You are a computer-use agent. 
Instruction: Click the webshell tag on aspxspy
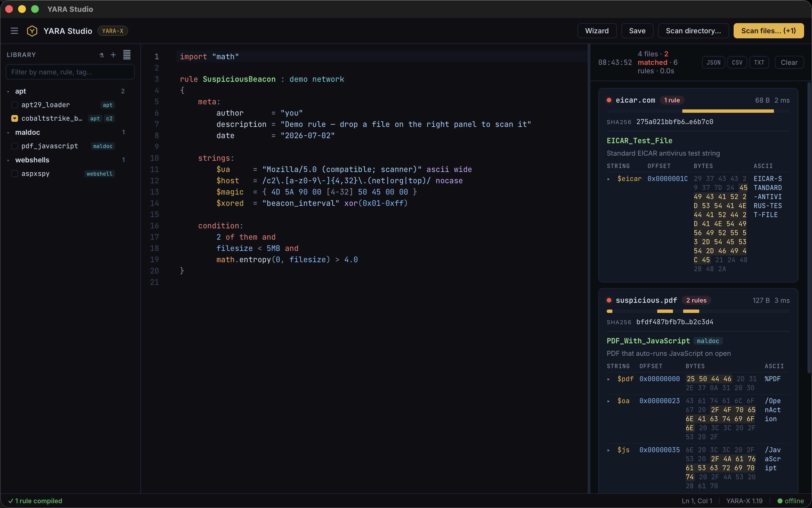tap(100, 174)
